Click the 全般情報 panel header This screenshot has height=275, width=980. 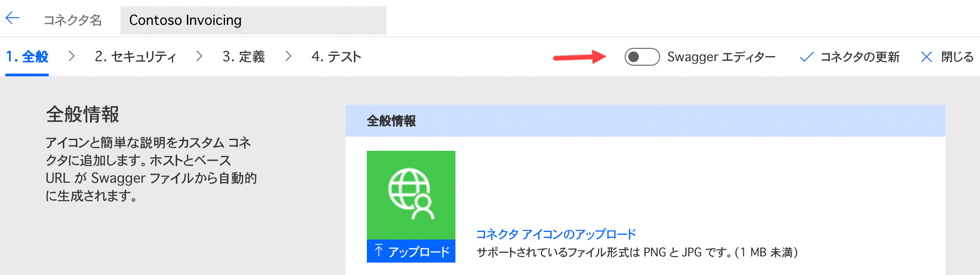coord(645,121)
